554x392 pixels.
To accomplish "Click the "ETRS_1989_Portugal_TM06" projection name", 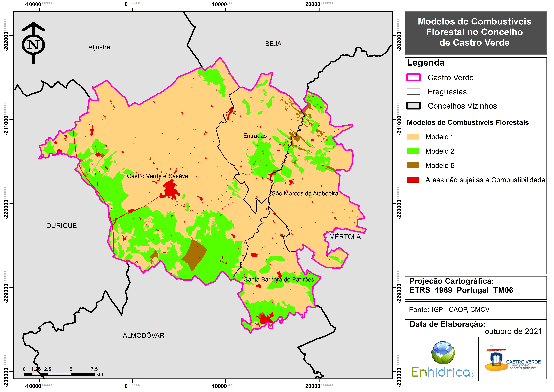I will 461,290.
